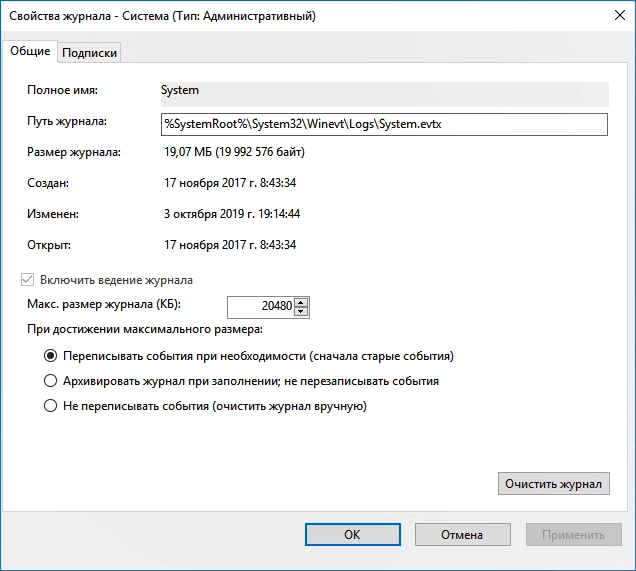Click the Изменен date 3 октября 2019
This screenshot has height=571, width=636.
(232, 214)
